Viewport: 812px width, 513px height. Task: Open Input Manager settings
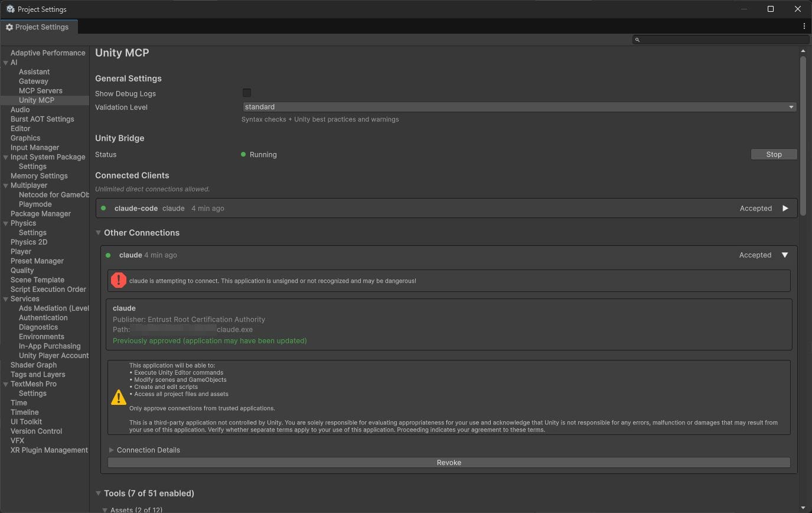click(x=35, y=147)
